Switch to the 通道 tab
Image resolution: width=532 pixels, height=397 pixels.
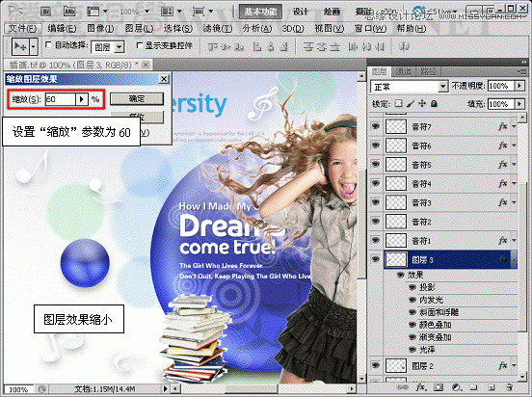pos(404,71)
